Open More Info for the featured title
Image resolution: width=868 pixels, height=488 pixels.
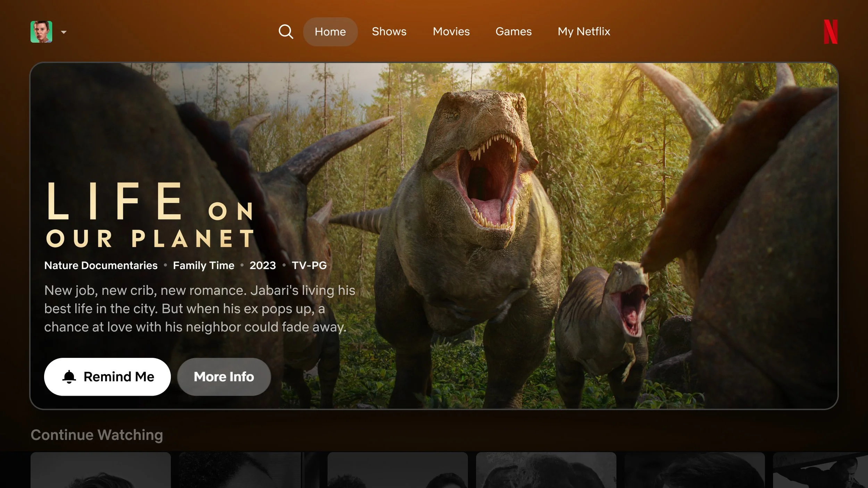(x=224, y=377)
